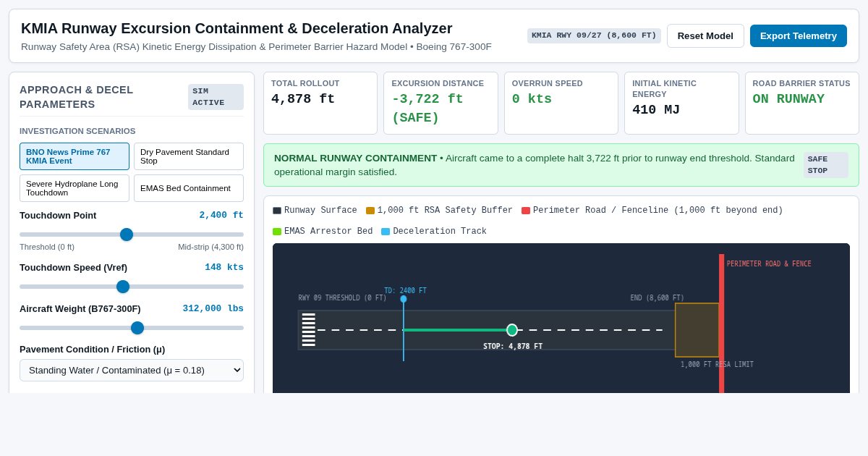Click the KMIA RWY 09/27 badge
The height and width of the screenshot is (456, 868).
(594, 35)
